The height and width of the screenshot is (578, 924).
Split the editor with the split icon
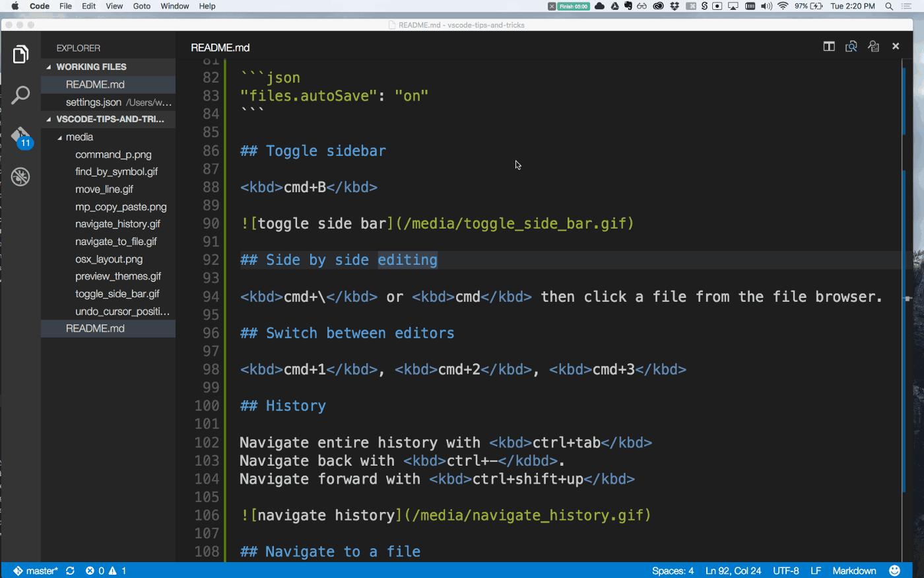coord(828,46)
